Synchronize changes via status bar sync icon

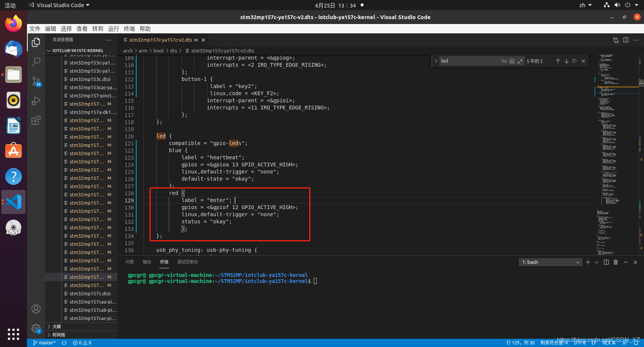coord(64,343)
